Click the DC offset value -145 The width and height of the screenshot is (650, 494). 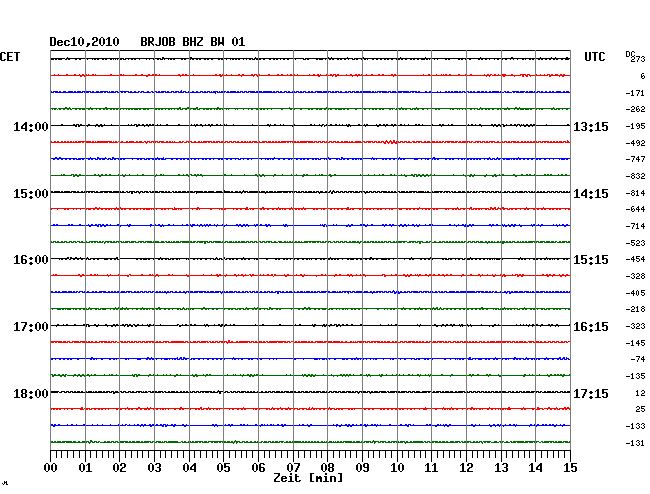[635, 343]
